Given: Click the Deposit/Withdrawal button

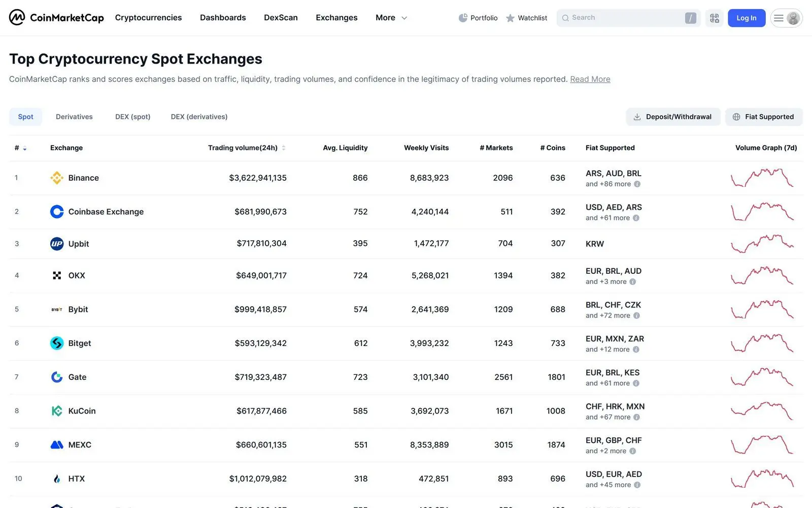Looking at the screenshot, I should (x=673, y=117).
